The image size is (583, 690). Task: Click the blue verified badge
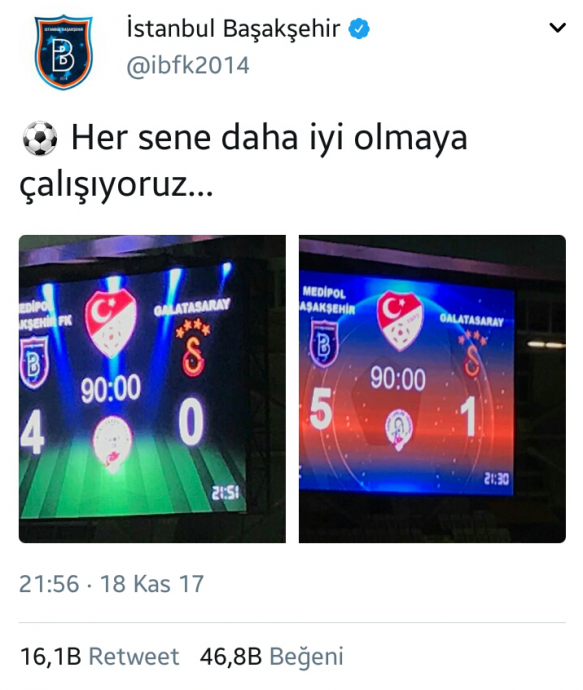(x=359, y=29)
